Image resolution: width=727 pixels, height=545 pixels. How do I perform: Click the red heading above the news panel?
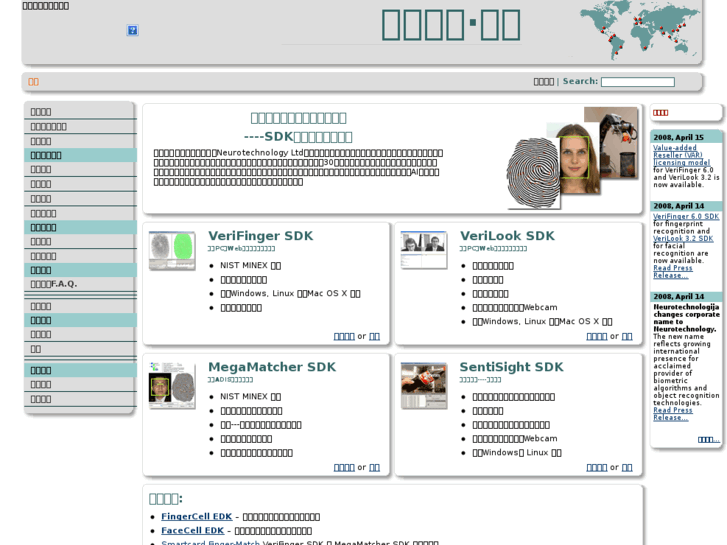660,113
